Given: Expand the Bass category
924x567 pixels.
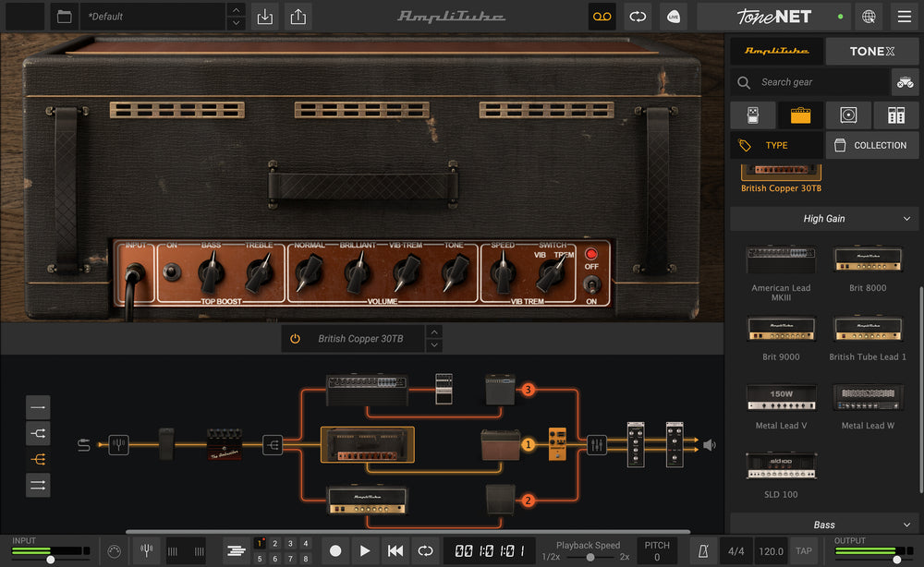Looking at the screenshot, I should point(824,525).
